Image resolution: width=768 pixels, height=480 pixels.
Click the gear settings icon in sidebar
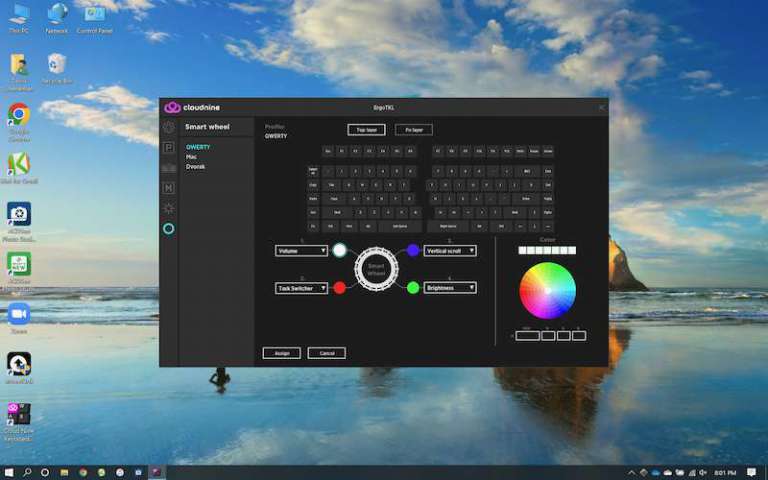[x=168, y=127]
